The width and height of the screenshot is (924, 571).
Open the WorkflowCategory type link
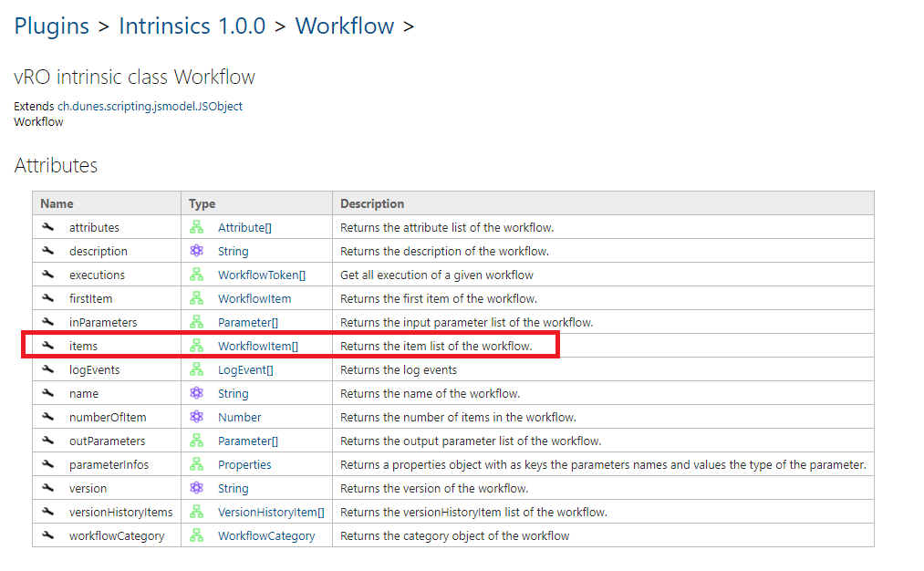click(266, 535)
